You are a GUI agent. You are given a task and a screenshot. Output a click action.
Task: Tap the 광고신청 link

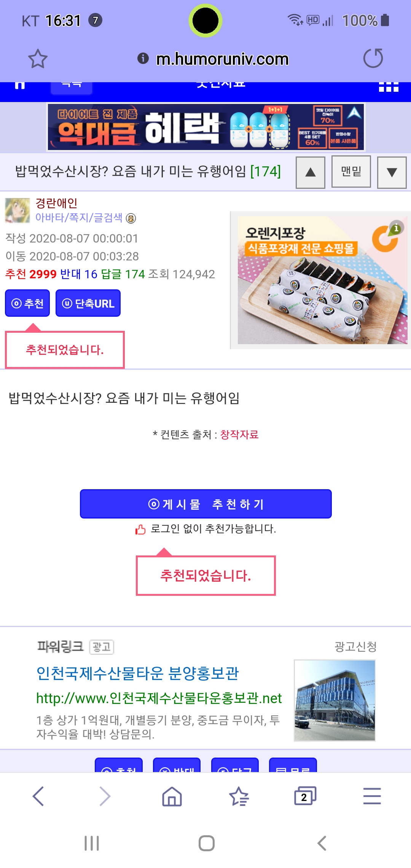click(355, 646)
